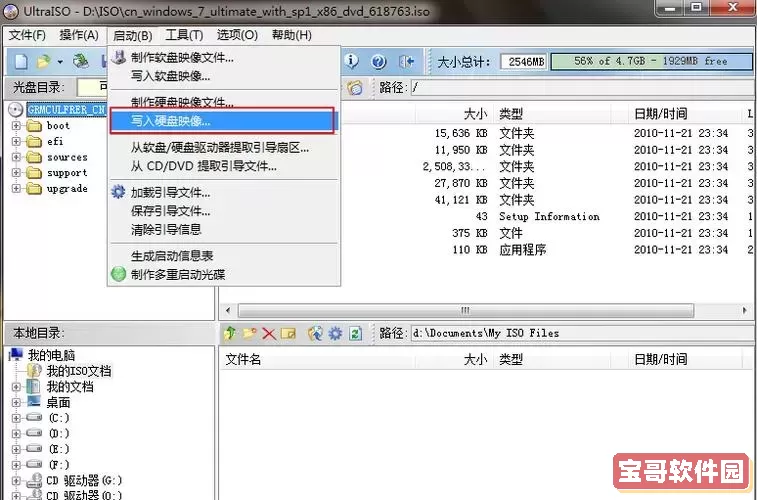Expand the (F:) drive node
757x500 pixels.
click(x=16, y=465)
